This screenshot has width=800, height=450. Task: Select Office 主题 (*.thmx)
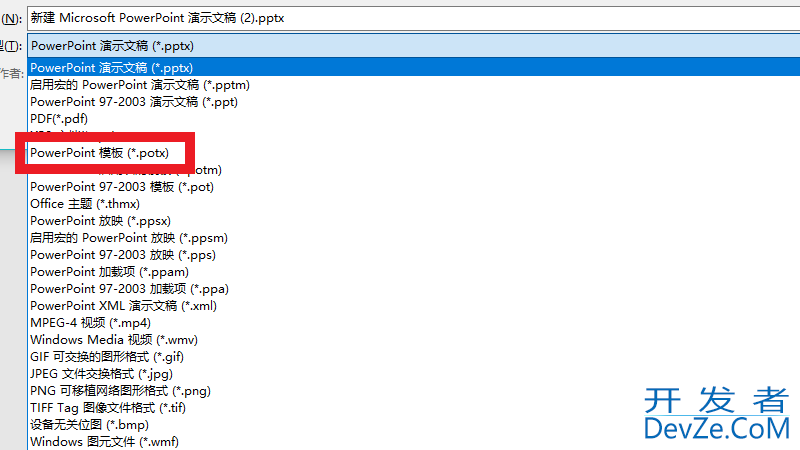85,204
